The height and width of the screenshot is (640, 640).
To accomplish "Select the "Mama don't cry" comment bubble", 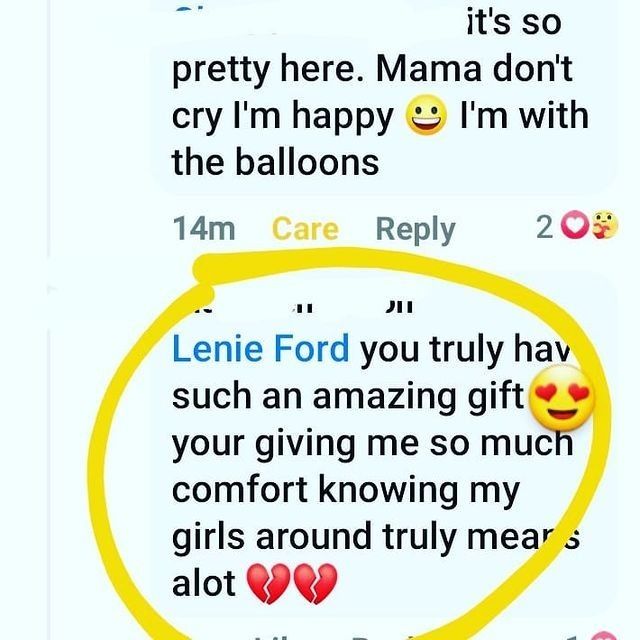I will [x=384, y=98].
